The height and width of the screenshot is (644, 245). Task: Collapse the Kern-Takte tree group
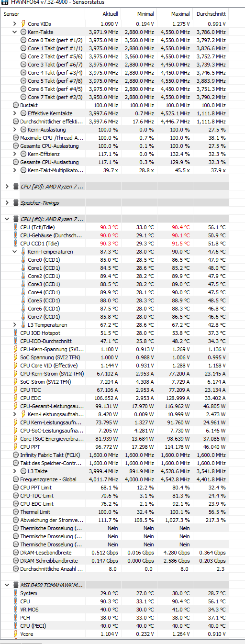point(16,32)
